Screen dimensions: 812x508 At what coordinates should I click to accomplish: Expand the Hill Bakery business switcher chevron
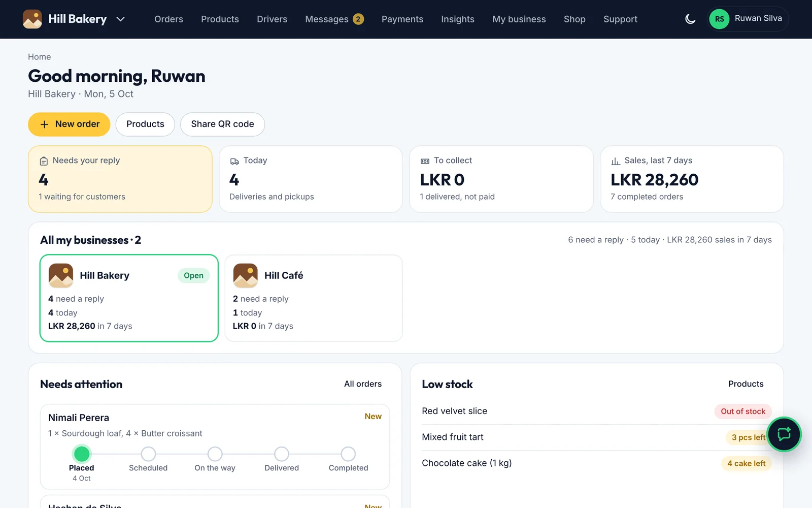(x=120, y=19)
